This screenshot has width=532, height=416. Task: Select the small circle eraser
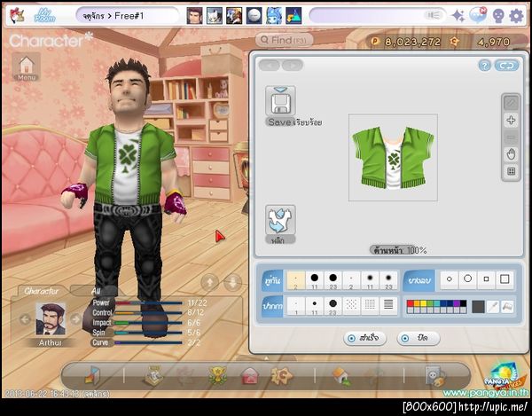pyautogui.click(x=450, y=279)
